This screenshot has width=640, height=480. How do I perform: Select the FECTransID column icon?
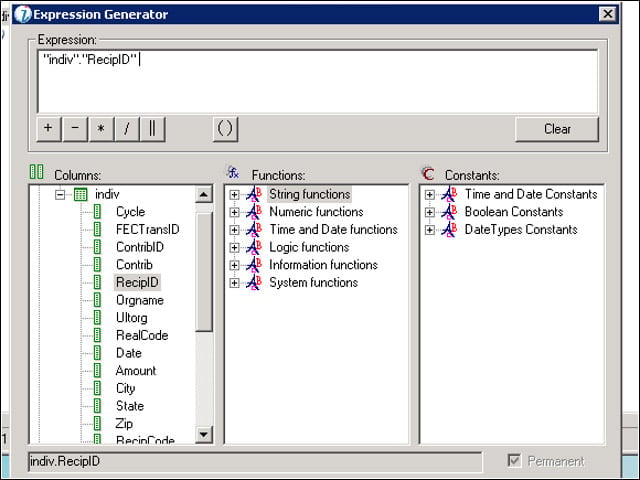pos(98,229)
